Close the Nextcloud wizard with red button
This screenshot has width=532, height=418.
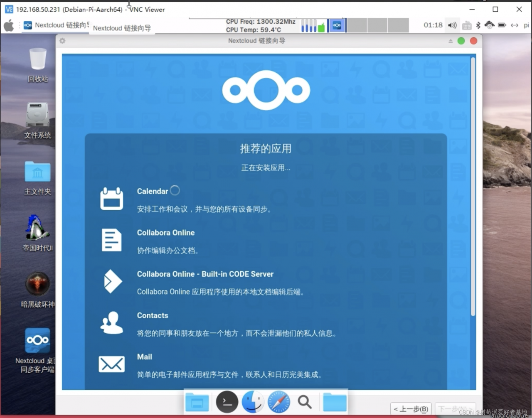click(x=473, y=41)
